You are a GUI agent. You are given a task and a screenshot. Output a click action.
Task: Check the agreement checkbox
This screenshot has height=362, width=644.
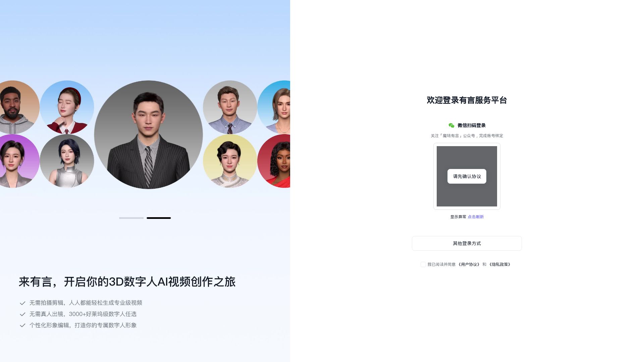(423, 264)
